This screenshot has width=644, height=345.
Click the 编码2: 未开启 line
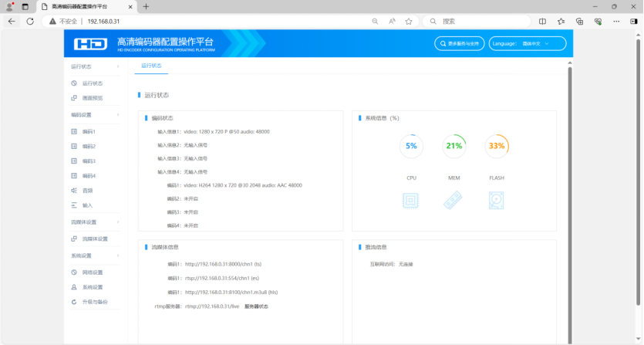pos(182,198)
